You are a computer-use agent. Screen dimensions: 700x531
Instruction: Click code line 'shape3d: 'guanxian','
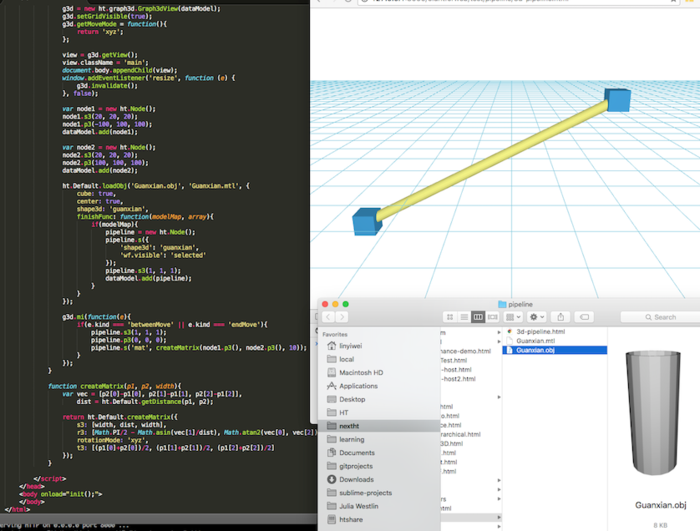point(112,209)
